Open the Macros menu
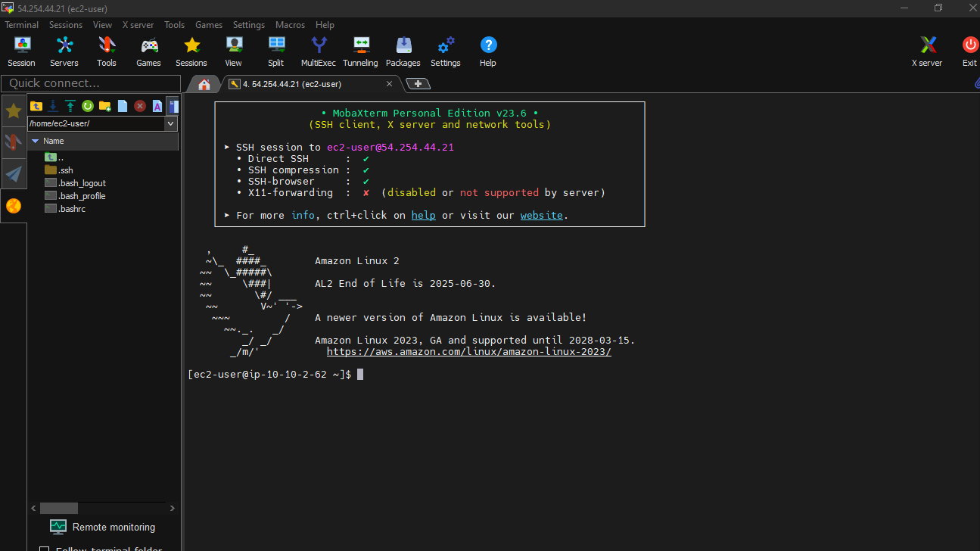The width and height of the screenshot is (980, 551). 290,25
